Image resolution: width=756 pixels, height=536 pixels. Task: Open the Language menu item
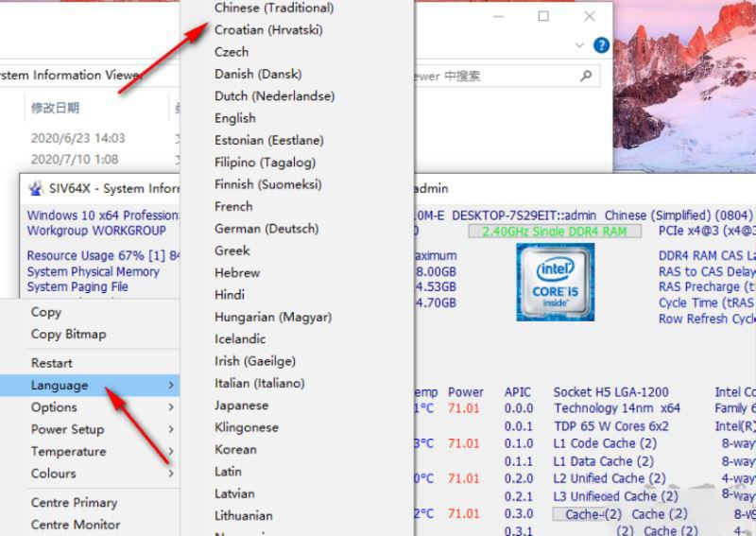(90, 385)
